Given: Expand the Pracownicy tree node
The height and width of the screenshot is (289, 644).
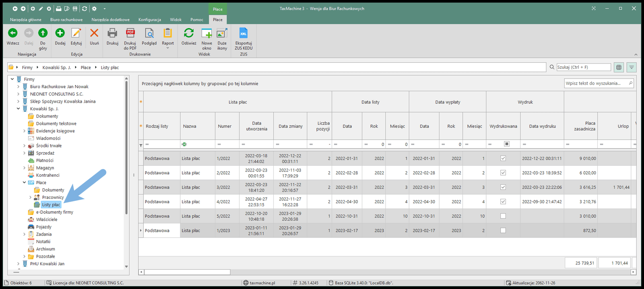Looking at the screenshot, I should tap(30, 197).
